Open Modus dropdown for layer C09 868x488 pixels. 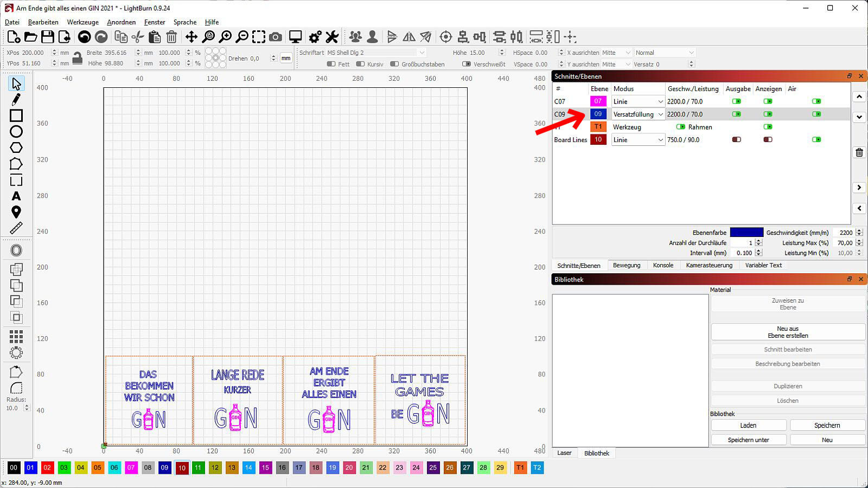(x=638, y=114)
